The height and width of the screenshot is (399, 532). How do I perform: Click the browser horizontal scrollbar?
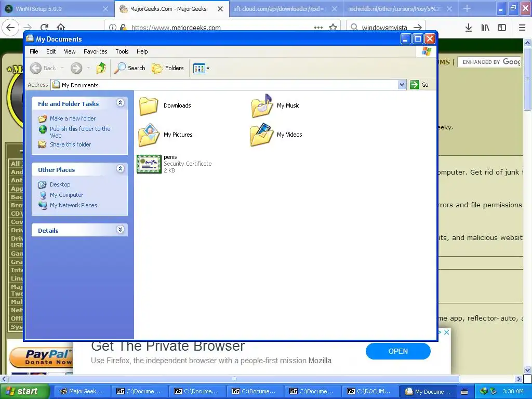coord(234,379)
